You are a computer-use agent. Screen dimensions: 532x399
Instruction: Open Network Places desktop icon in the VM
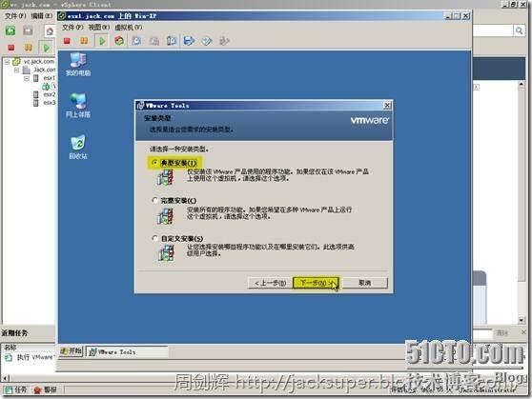[78, 106]
